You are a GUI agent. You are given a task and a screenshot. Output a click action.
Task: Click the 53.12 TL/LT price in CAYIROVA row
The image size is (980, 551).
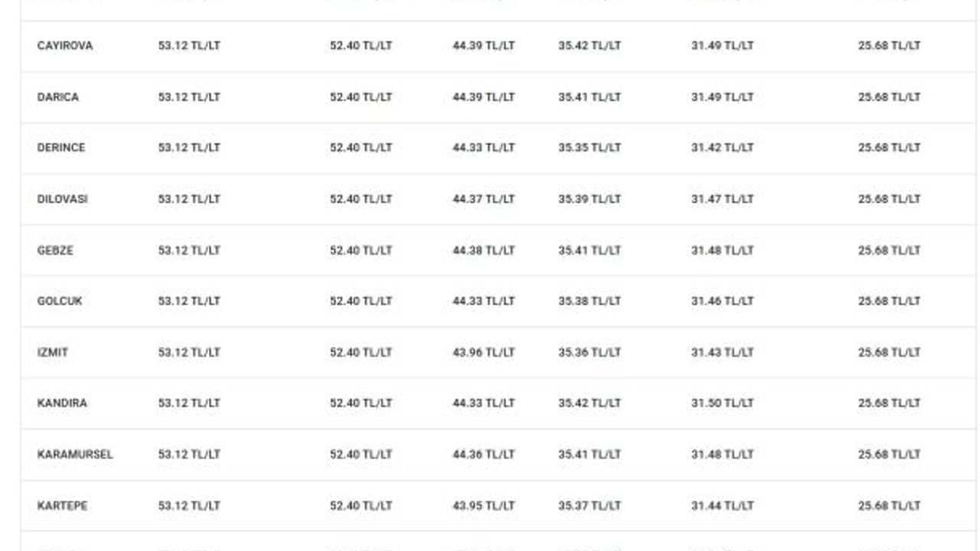click(189, 46)
